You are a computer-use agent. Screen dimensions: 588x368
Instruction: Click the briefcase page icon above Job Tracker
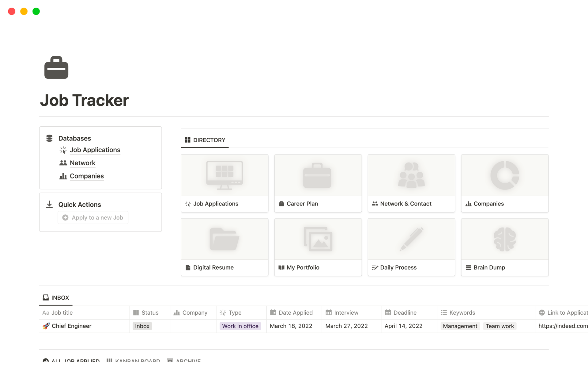[x=56, y=67]
